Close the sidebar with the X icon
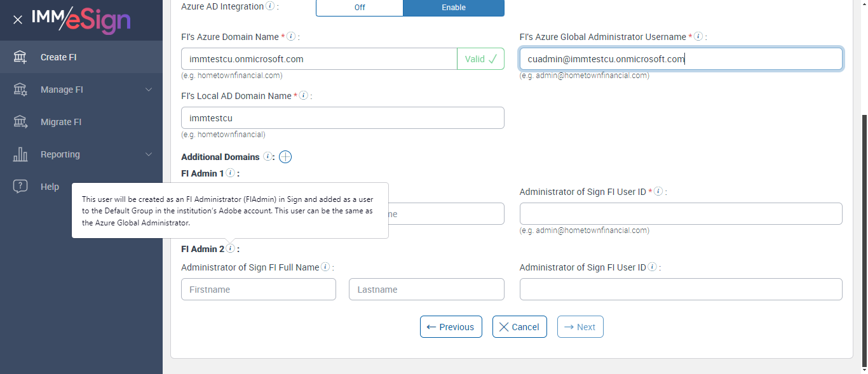 [18, 20]
